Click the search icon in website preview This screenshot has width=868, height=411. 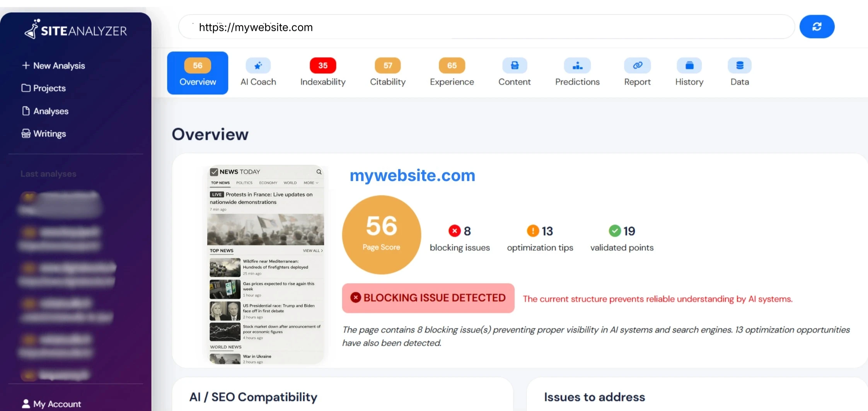(x=319, y=172)
